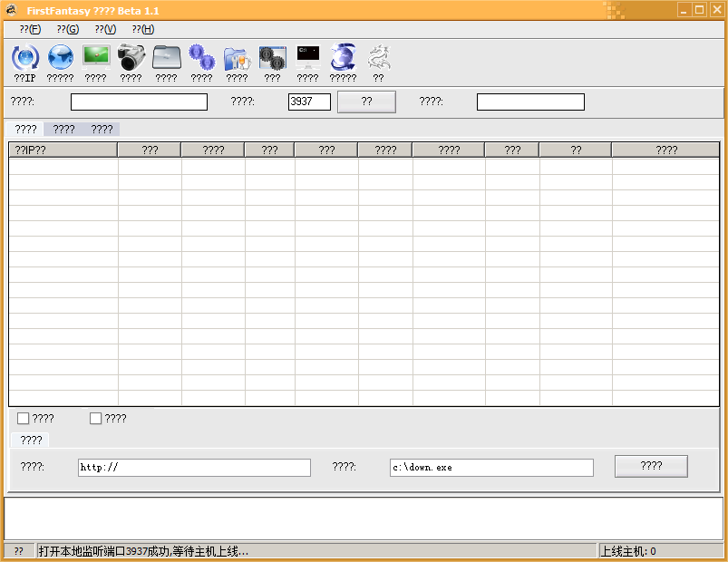Click the blue folder with documents icon
Screen dimensions: 728x562
pyautogui.click(x=237, y=58)
